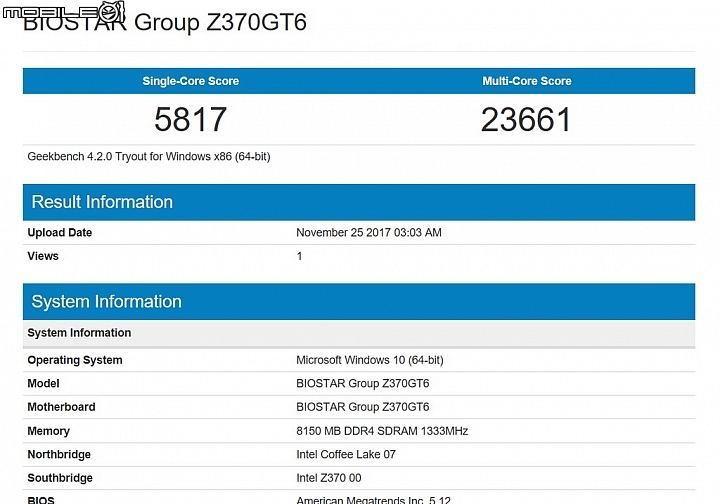Click the blue System Information section header

359,302
